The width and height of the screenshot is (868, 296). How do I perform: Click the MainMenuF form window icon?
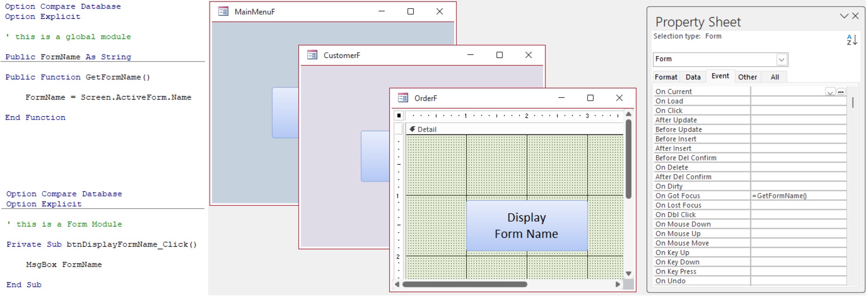pyautogui.click(x=223, y=12)
